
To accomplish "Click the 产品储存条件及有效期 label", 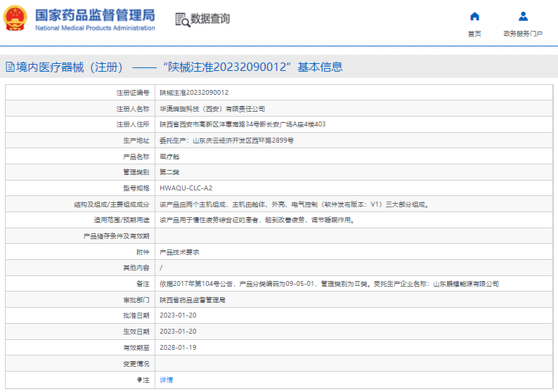I will 116,236.
